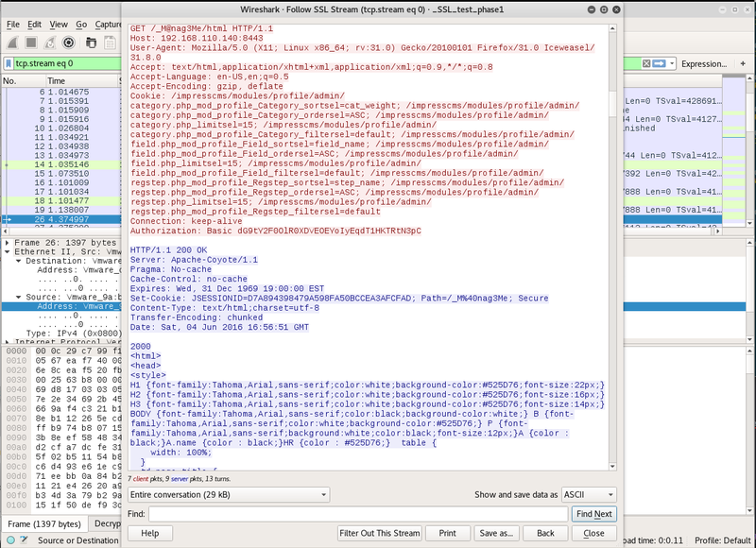Click the Save as... button
Viewport: 756px width, 548px height.
point(495,533)
